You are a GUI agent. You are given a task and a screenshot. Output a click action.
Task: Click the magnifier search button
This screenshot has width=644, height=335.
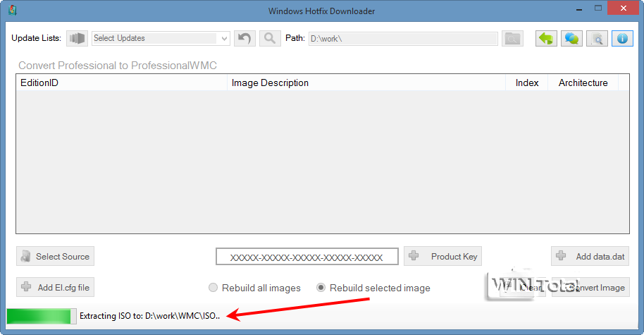click(x=270, y=38)
